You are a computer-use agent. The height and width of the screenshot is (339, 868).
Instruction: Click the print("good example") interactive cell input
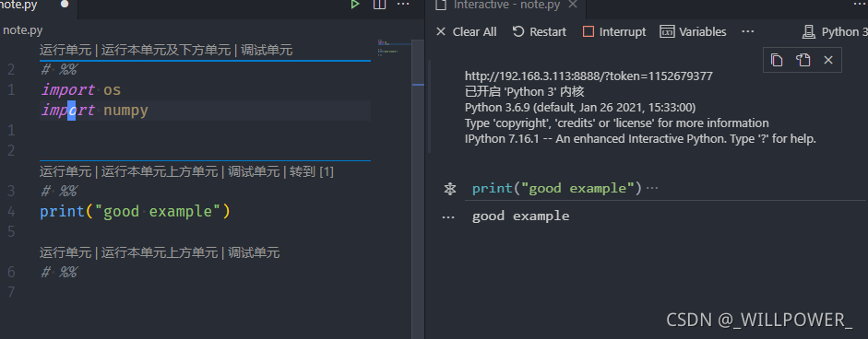click(556, 189)
